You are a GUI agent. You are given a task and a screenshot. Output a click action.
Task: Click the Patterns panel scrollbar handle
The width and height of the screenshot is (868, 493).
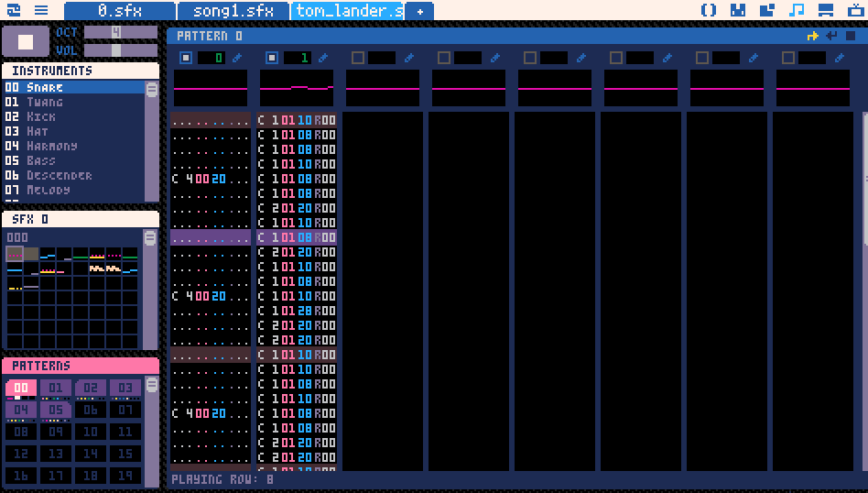(152, 385)
